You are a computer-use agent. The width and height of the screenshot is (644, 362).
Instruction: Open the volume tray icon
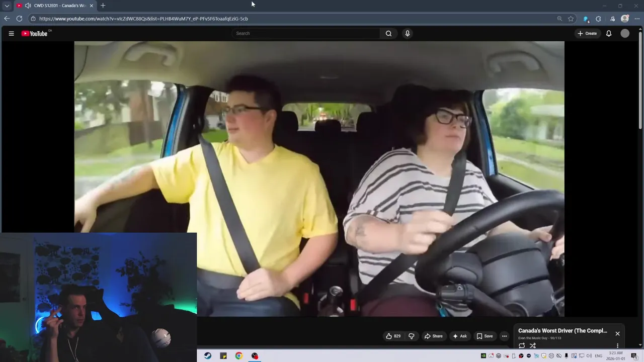(x=589, y=356)
